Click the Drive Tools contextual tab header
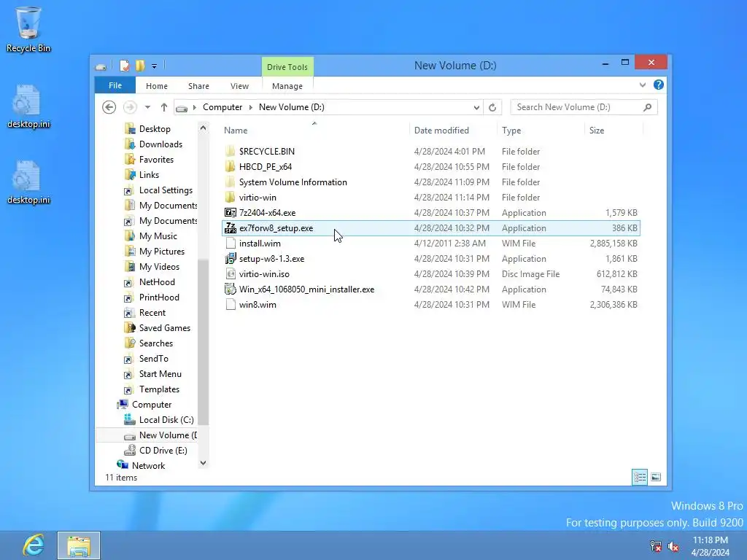This screenshot has width=747, height=560. (287, 67)
